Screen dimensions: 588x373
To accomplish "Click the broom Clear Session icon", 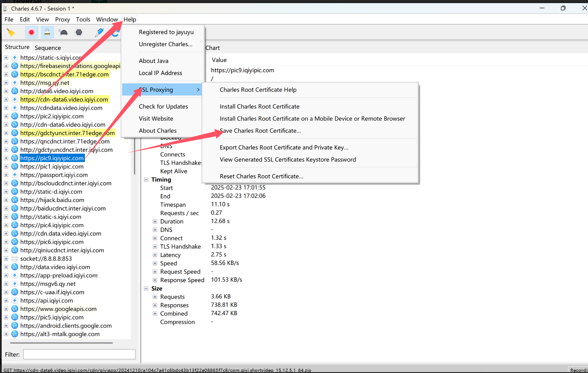I will 11,32.
